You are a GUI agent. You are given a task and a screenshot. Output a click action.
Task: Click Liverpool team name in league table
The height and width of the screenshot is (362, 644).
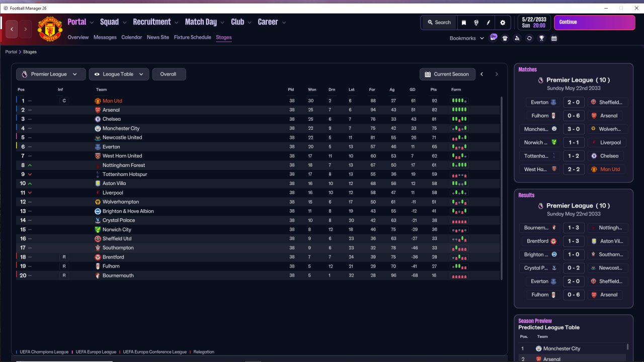coord(113,193)
